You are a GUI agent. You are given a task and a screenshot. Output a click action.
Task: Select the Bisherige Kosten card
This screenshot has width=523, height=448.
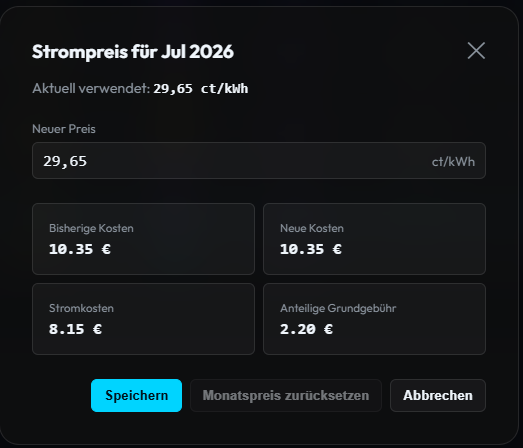[x=143, y=239]
